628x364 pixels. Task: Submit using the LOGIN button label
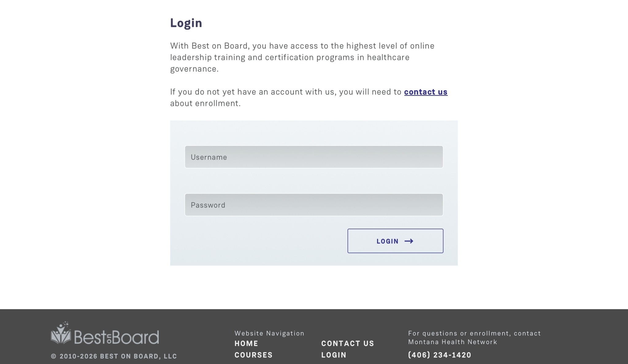[x=387, y=241]
